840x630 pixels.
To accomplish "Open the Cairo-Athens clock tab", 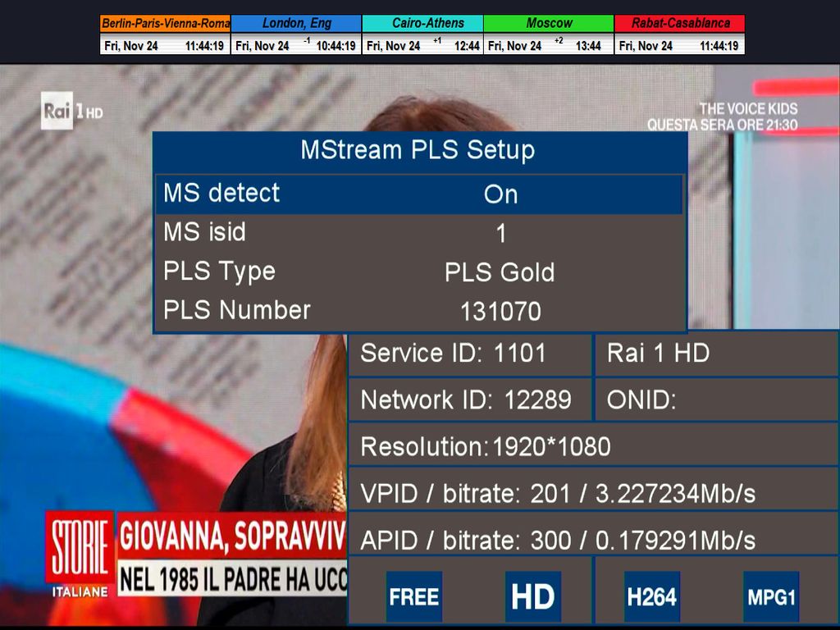I will tap(422, 24).
